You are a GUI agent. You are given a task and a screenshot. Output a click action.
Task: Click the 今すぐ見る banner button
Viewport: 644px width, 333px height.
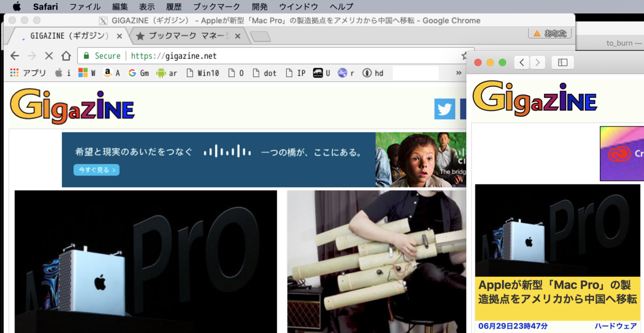point(97,170)
